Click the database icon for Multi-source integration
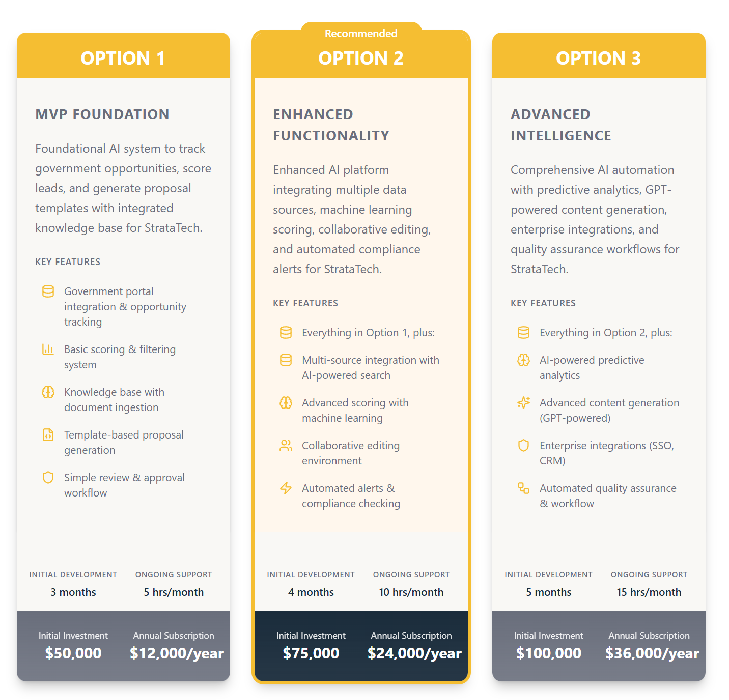Screen dimensions: 729x700 click(286, 360)
